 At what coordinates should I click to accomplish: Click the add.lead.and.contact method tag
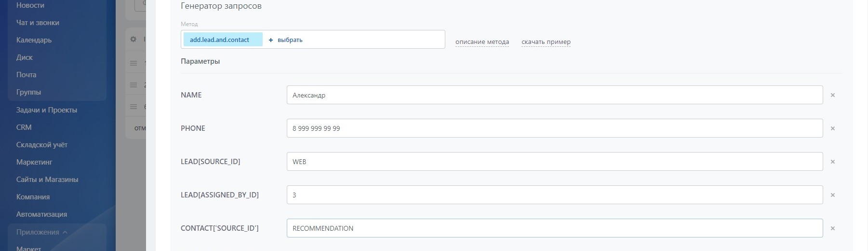tap(220, 40)
